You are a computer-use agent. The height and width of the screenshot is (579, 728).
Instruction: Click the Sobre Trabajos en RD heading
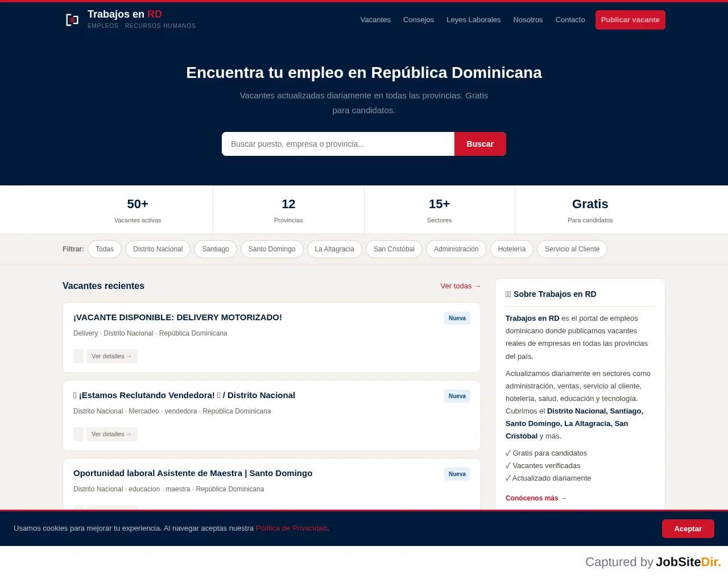point(551,294)
